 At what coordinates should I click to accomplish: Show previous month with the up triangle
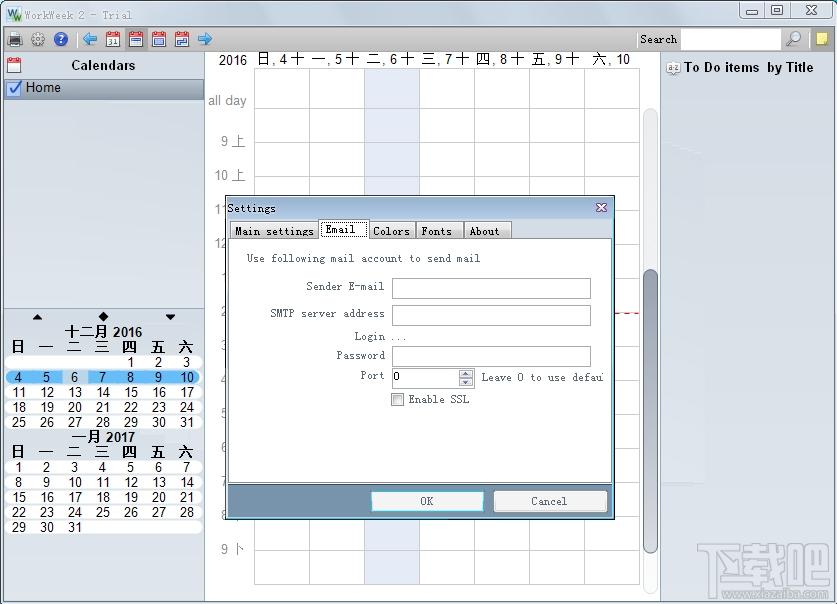tap(37, 317)
